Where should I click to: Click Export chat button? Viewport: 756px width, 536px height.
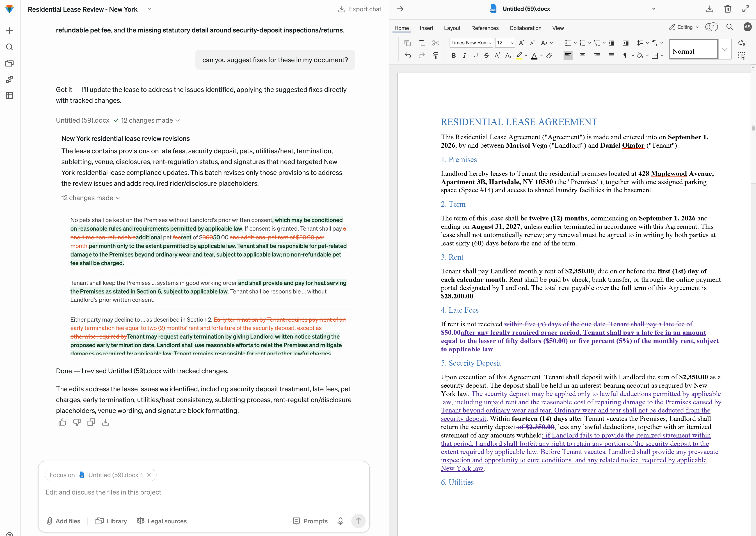(x=360, y=9)
